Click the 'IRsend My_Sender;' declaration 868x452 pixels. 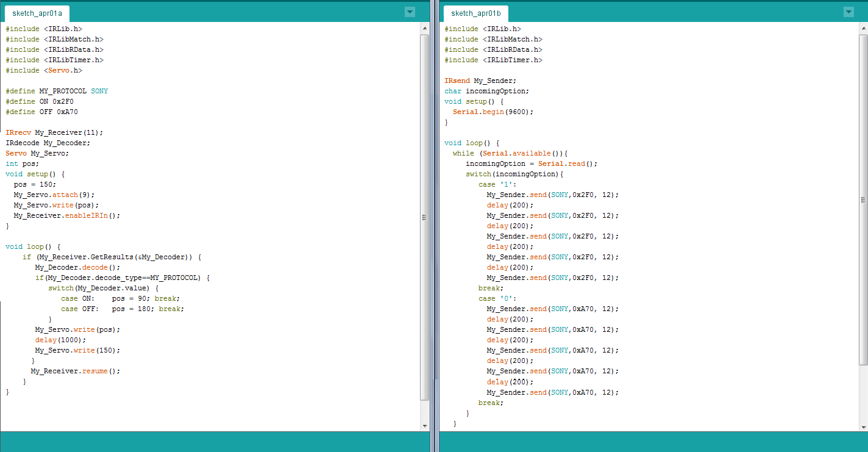click(x=479, y=80)
